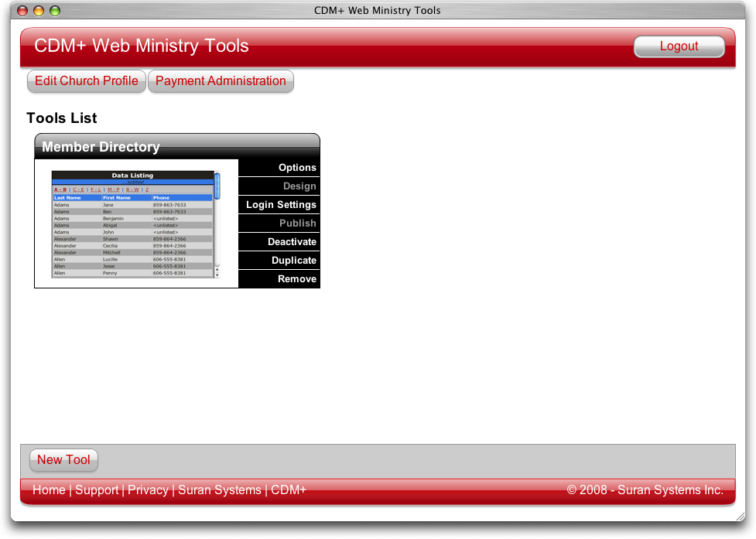Close the window with the red button
This screenshot has height=539, width=756.
[x=22, y=11]
